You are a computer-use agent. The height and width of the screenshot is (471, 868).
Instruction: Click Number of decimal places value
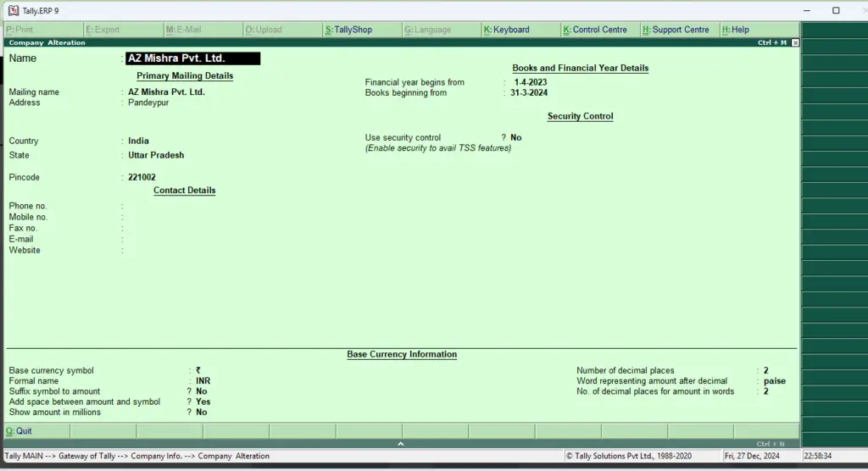(766, 371)
